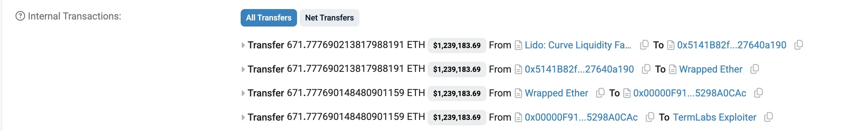Expand fourth transfer to TermLabs Exploiter
The height and width of the screenshot is (131, 868).
pos(243,118)
